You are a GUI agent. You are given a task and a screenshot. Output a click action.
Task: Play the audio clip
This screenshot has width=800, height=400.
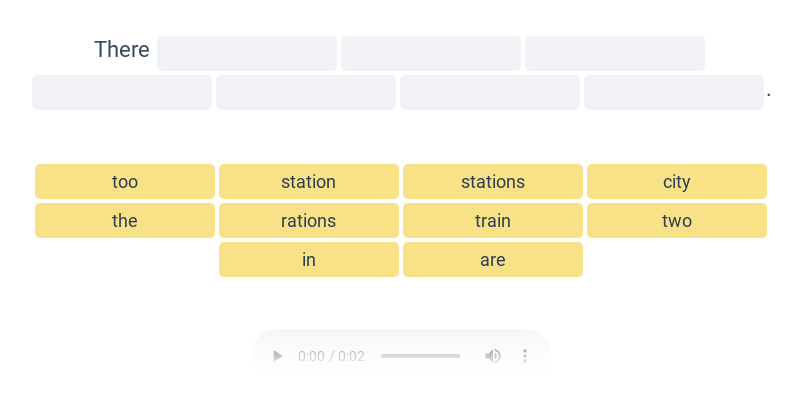pyautogui.click(x=278, y=356)
